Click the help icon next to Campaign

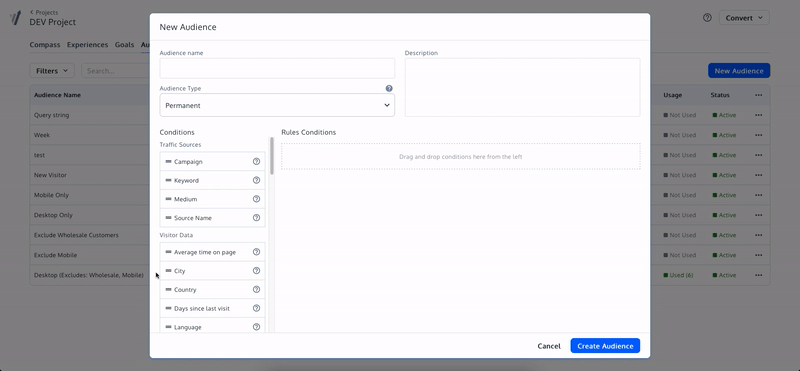(257, 161)
